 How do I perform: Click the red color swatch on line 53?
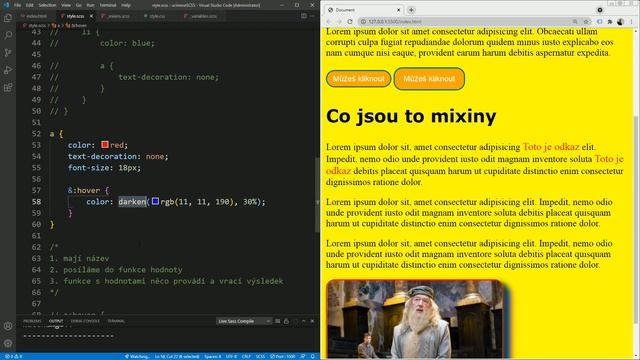105,144
